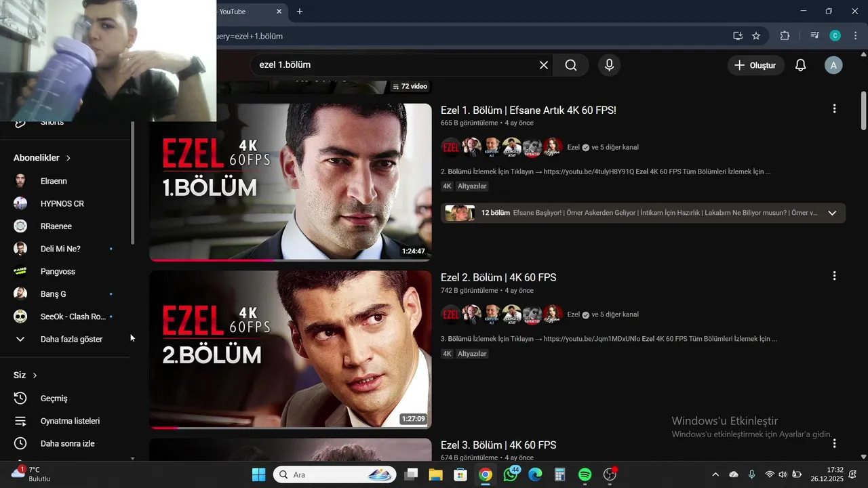The image size is (868, 488).
Task: Open Ezel 2. Bölüm | 4K 60 FPS title
Action: 498,277
